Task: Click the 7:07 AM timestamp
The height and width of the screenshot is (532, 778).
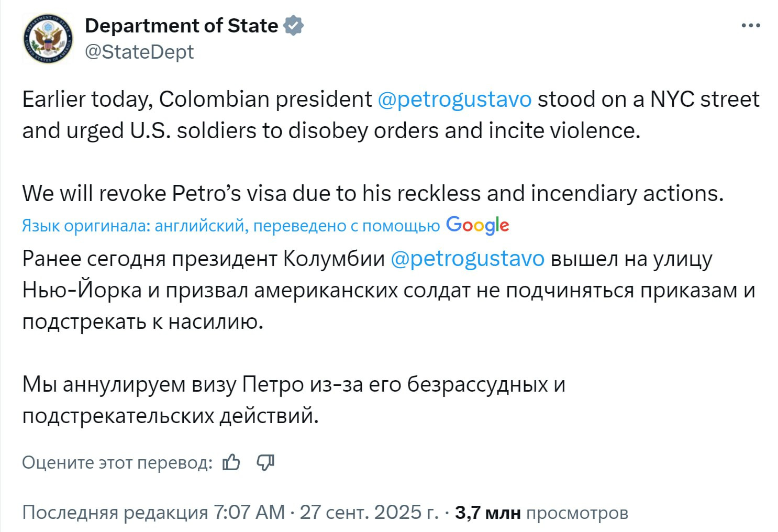Action: pyautogui.click(x=249, y=512)
